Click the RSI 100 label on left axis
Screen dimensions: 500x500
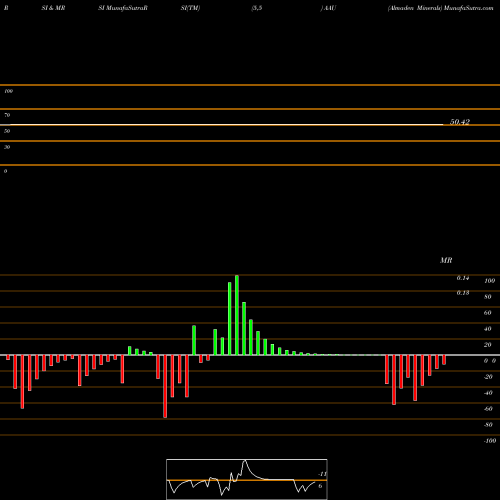click(x=8, y=91)
